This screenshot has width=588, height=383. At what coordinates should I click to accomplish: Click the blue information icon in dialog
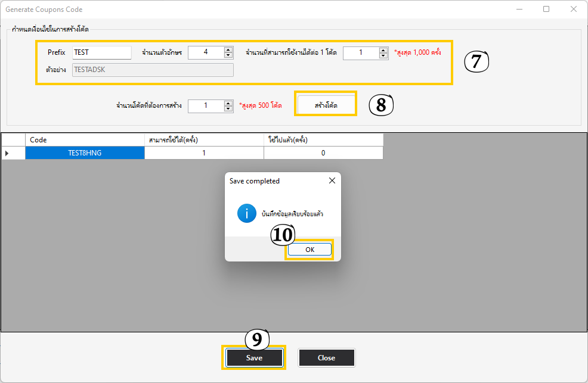246,213
